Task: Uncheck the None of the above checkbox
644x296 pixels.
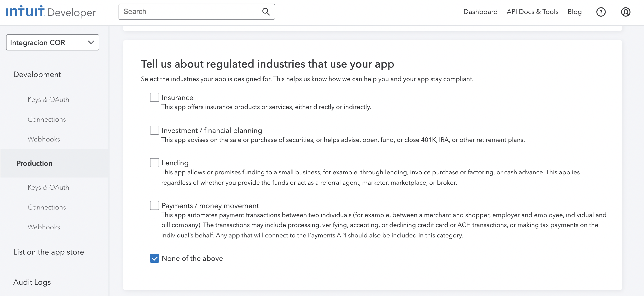Action: click(x=154, y=258)
